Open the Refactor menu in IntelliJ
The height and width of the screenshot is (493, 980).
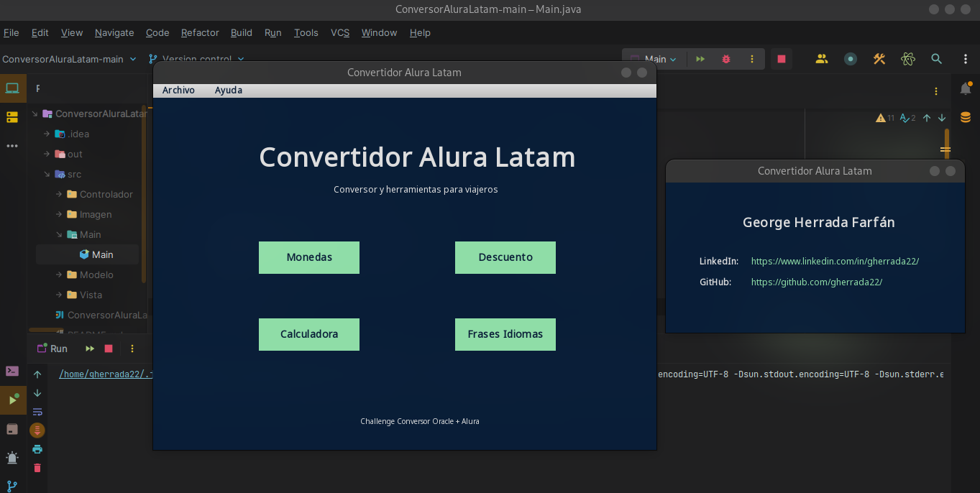[199, 32]
